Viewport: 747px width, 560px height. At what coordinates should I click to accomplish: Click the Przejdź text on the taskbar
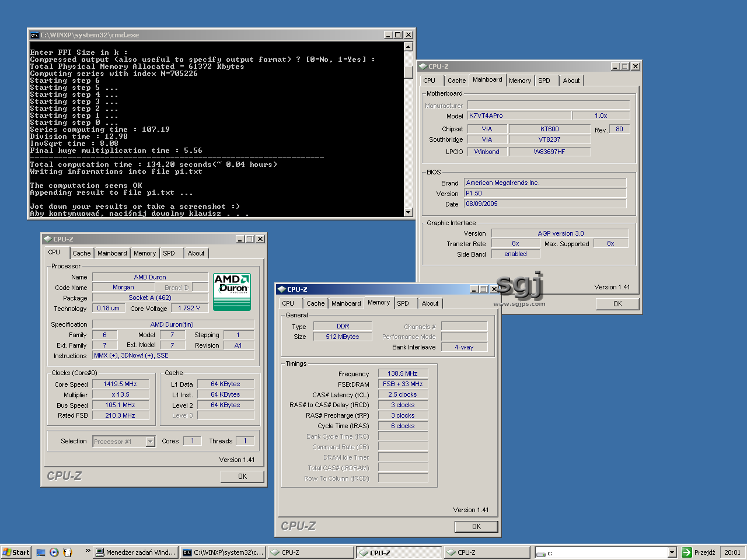click(x=704, y=552)
